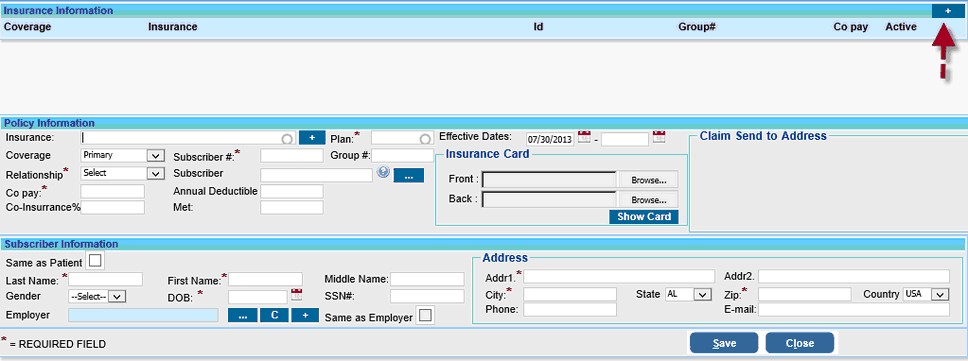968x361 pixels.
Task: Click the Effective Dates end date field
Action: 625,139
